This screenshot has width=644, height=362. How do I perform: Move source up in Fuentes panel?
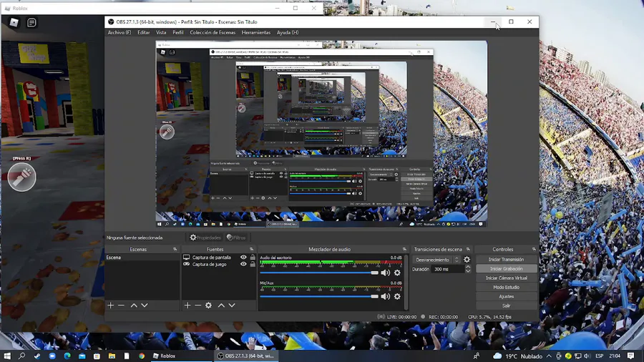221,305
